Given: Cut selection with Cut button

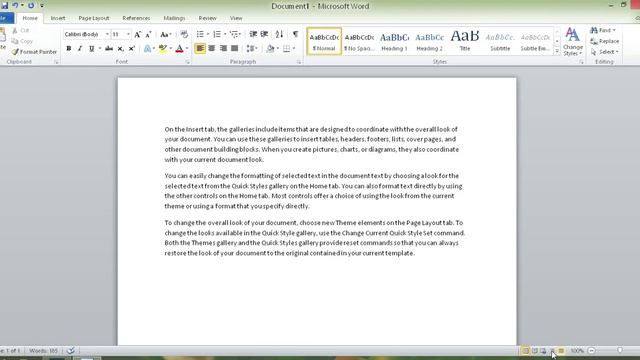Looking at the screenshot, I should point(21,31).
